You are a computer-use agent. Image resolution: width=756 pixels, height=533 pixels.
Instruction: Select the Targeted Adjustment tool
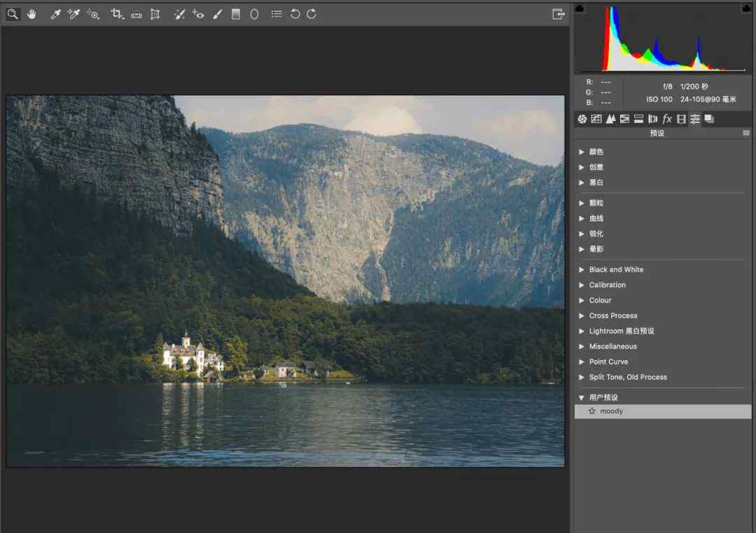click(93, 14)
